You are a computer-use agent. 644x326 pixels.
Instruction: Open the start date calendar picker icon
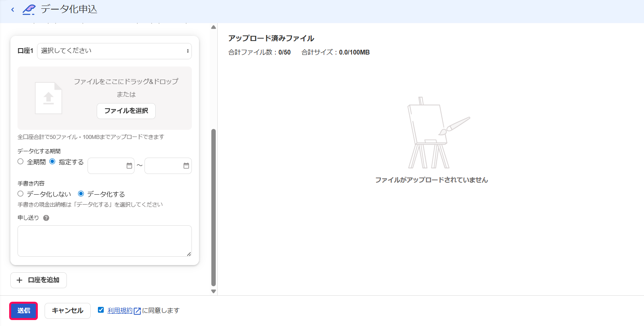129,166
